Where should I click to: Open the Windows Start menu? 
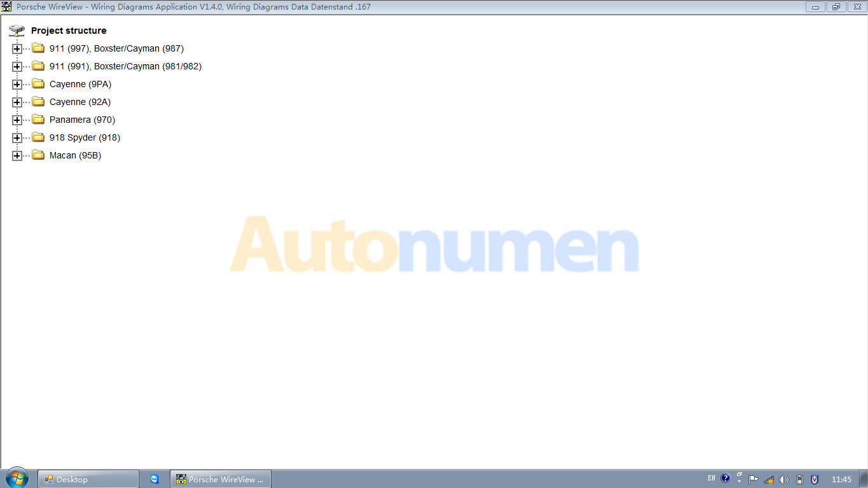tap(17, 478)
